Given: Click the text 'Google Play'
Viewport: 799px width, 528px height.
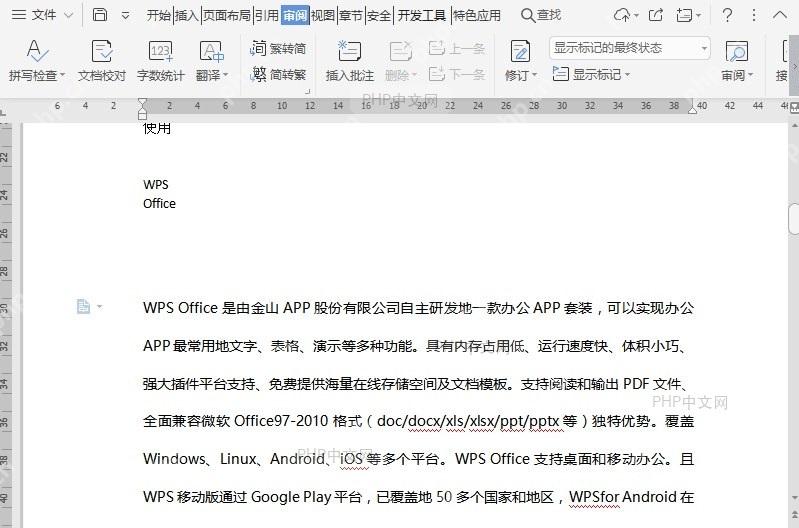Looking at the screenshot, I should pos(290,497).
